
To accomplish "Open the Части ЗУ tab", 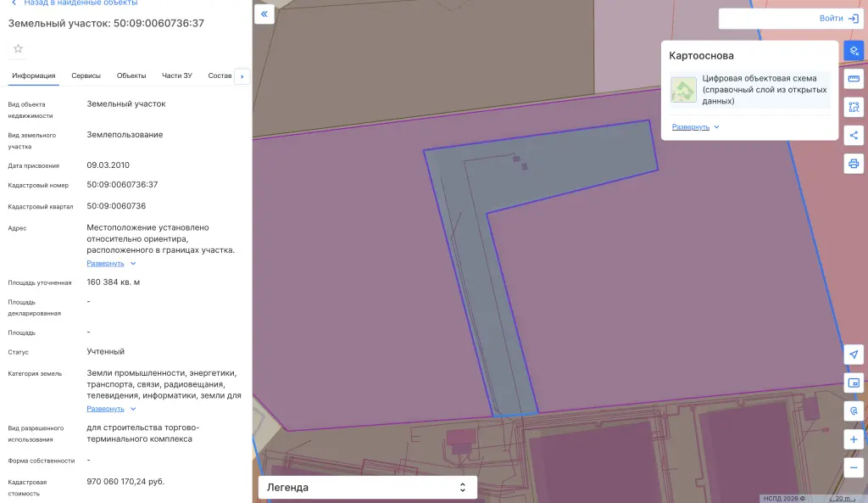I will tap(176, 75).
